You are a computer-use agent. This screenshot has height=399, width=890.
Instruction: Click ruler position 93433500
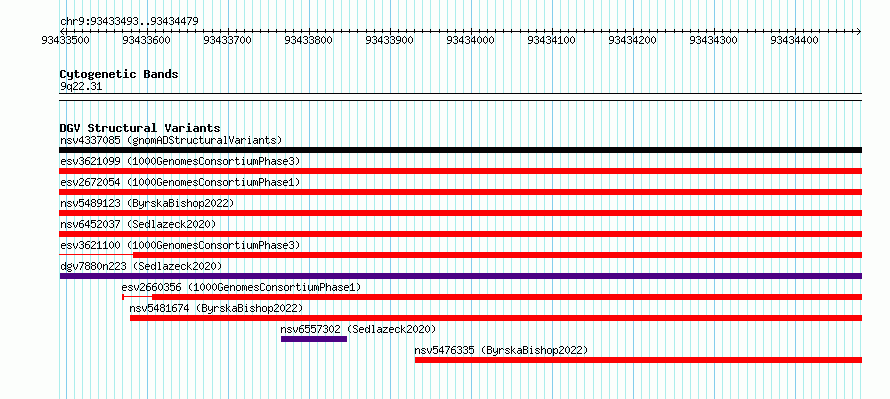[x=66, y=40]
